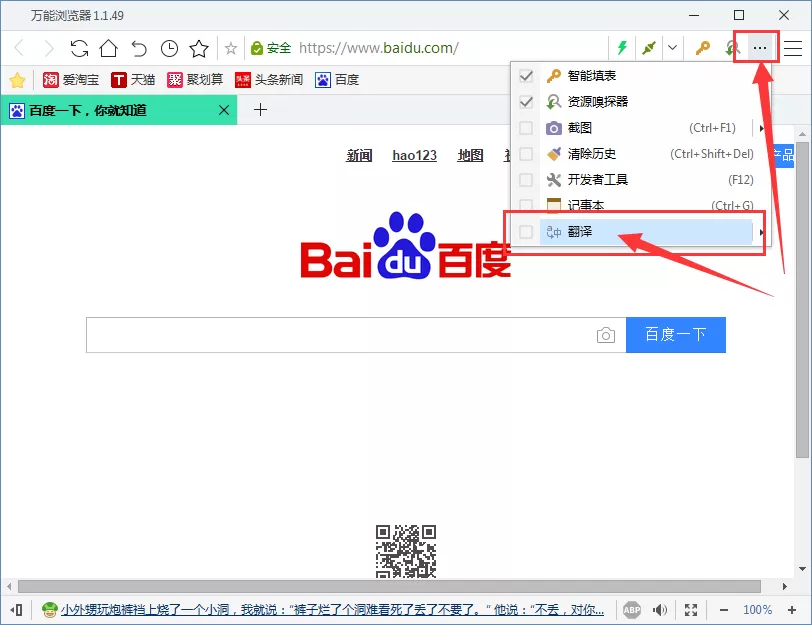
Task: Click the hao123 link
Action: click(x=414, y=155)
